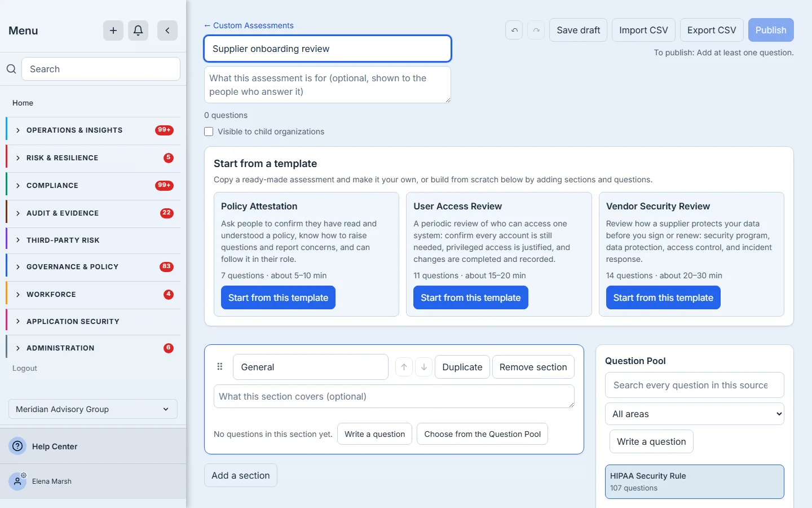Enable Visible to child organizations checkbox
The height and width of the screenshot is (508, 812).
click(209, 132)
